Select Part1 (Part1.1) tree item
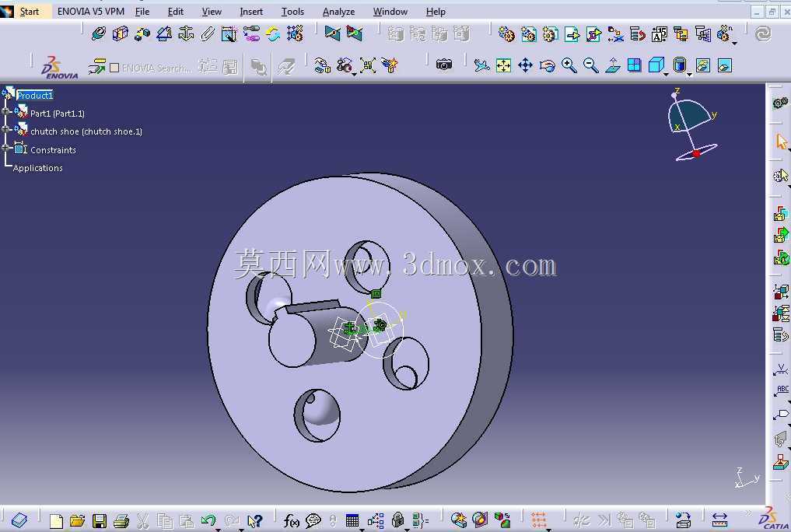791x532 pixels. [58, 114]
